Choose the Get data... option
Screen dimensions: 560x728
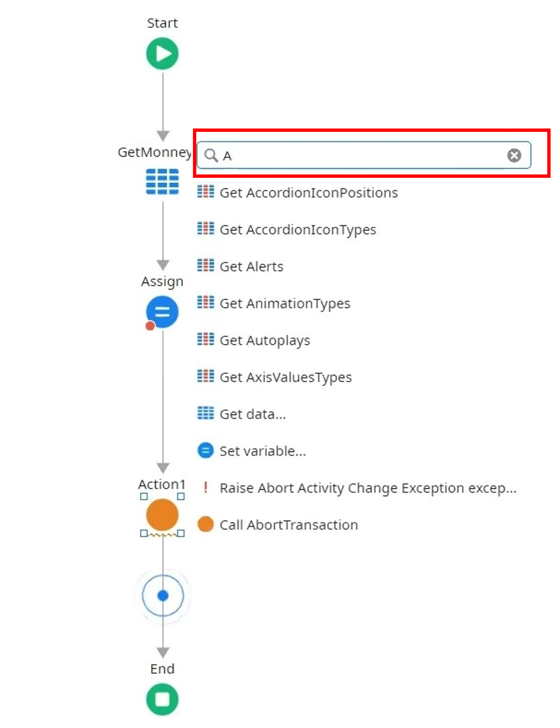click(x=252, y=414)
